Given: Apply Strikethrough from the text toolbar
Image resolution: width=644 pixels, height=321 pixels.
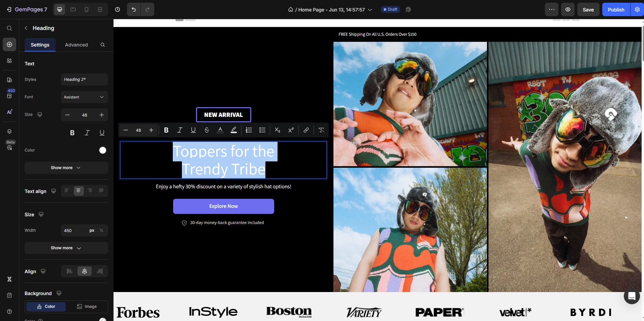Looking at the screenshot, I should [206, 130].
